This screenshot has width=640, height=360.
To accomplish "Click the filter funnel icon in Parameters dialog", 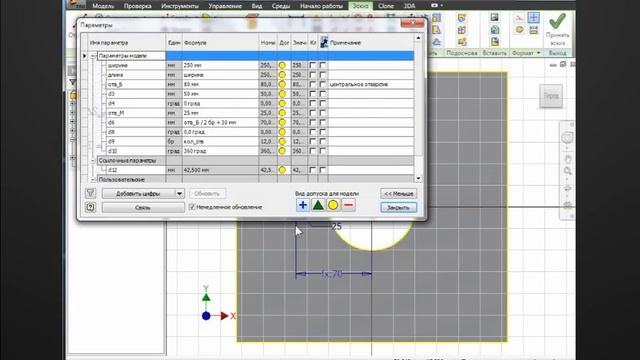I will pyautogui.click(x=90, y=193).
